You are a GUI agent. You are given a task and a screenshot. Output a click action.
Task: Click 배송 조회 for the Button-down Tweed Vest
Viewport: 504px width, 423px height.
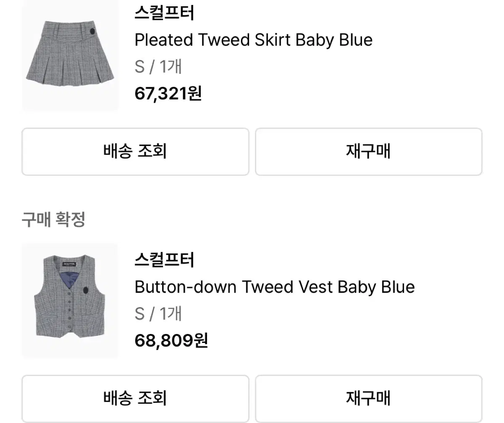(x=135, y=399)
